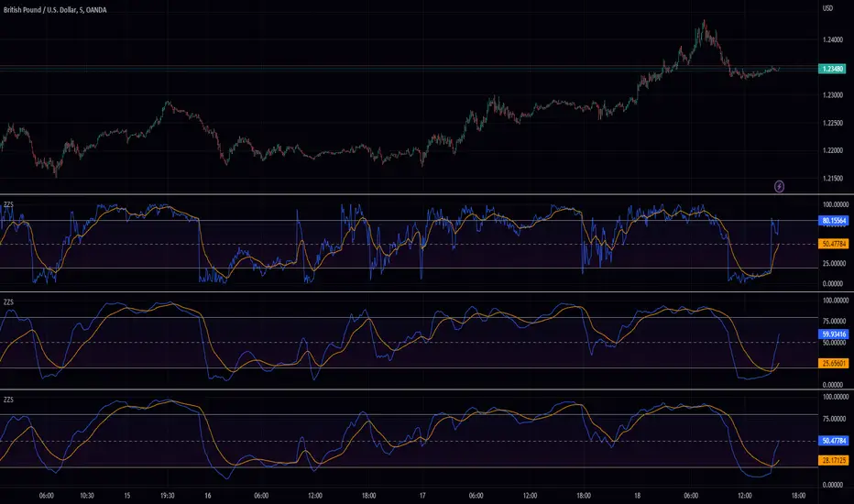Select the date label 15 on time axis
This screenshot has height=504, width=854.
pyautogui.click(x=126, y=496)
